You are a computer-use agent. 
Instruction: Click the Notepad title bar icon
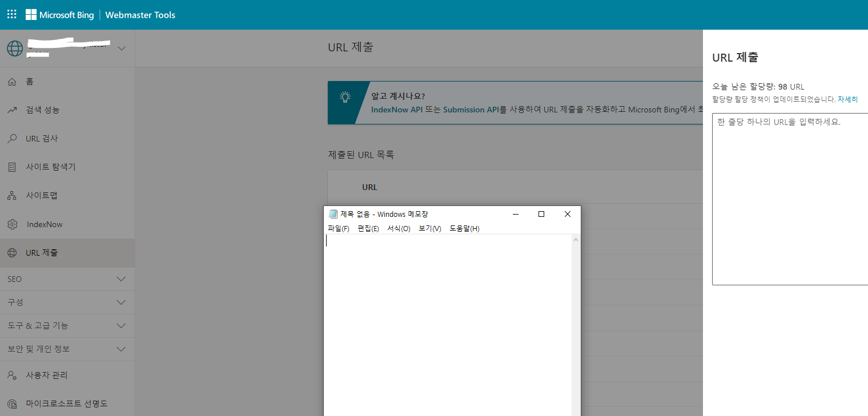[x=333, y=214]
